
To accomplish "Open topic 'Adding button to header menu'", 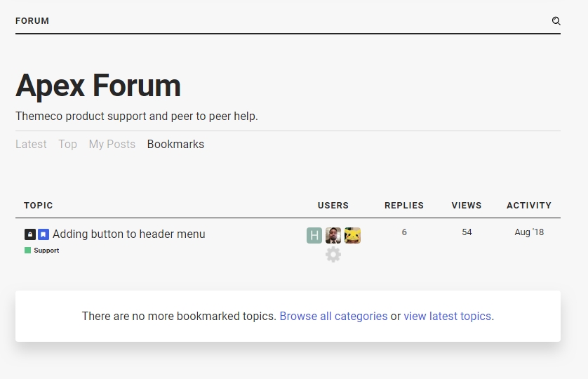I will pyautogui.click(x=129, y=234).
